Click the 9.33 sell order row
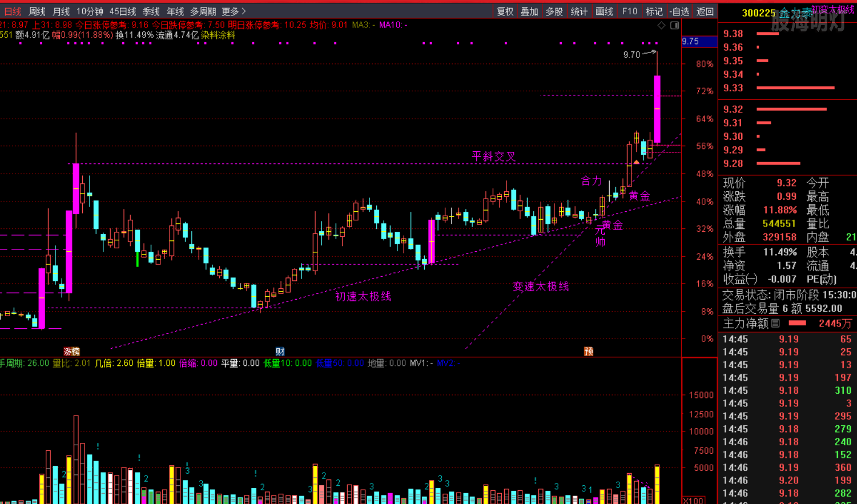Screen dimensions: 857x504 pos(787,88)
